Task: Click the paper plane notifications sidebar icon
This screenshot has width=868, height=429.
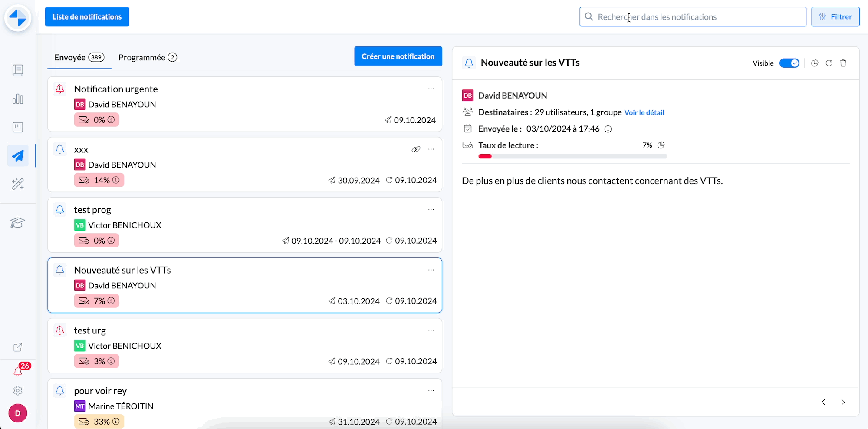Action: point(18,156)
